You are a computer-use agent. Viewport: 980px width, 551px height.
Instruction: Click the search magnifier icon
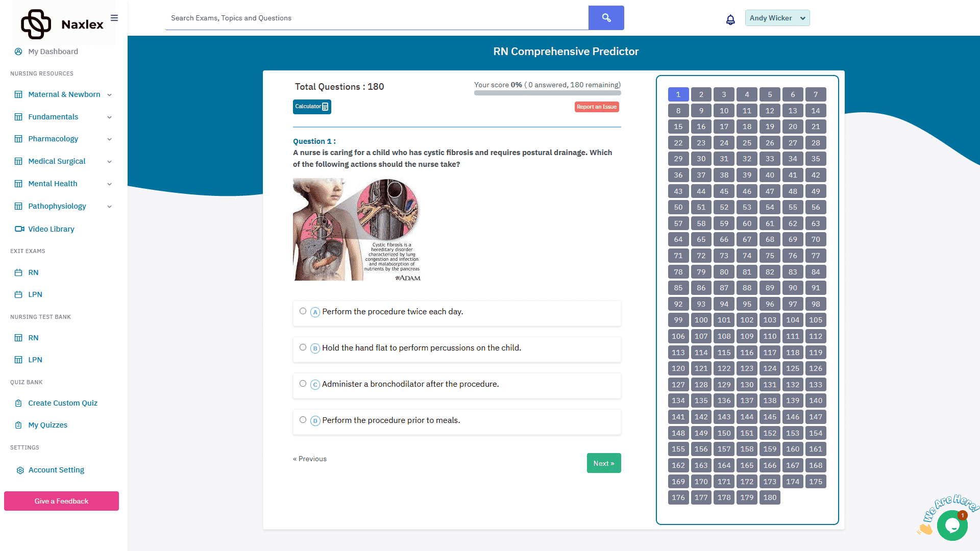pos(606,17)
